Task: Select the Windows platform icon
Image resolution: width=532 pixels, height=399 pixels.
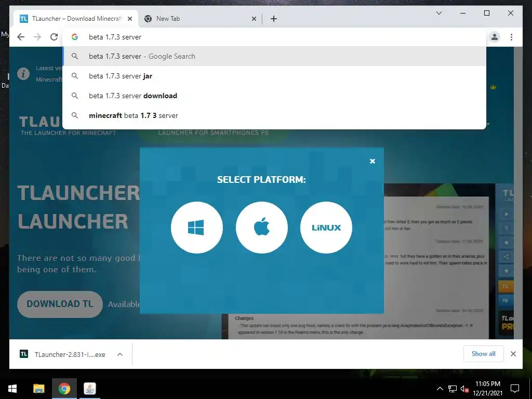Action: (x=197, y=228)
